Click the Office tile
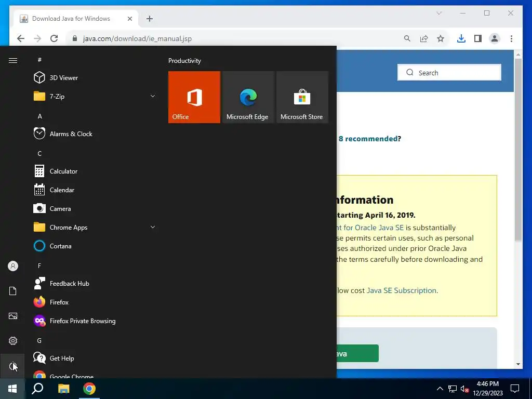The image size is (532, 399). tap(194, 97)
